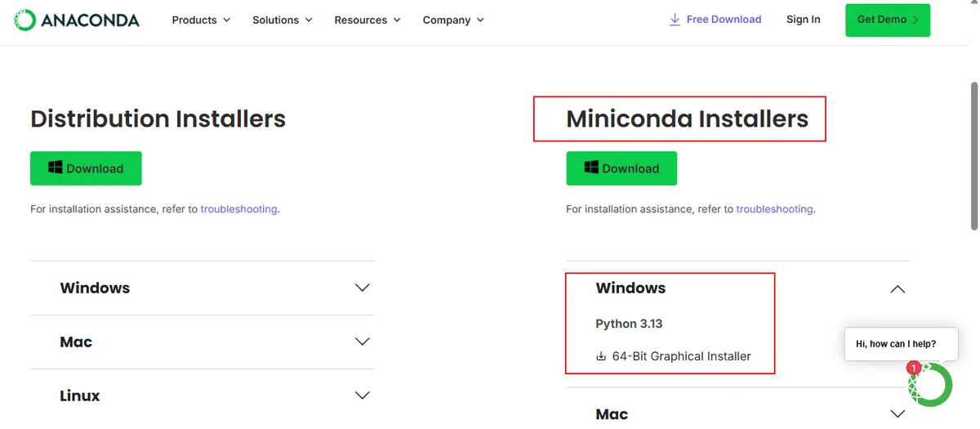Click the Python 3.13 text
The height and width of the screenshot is (429, 980).
coord(629,324)
